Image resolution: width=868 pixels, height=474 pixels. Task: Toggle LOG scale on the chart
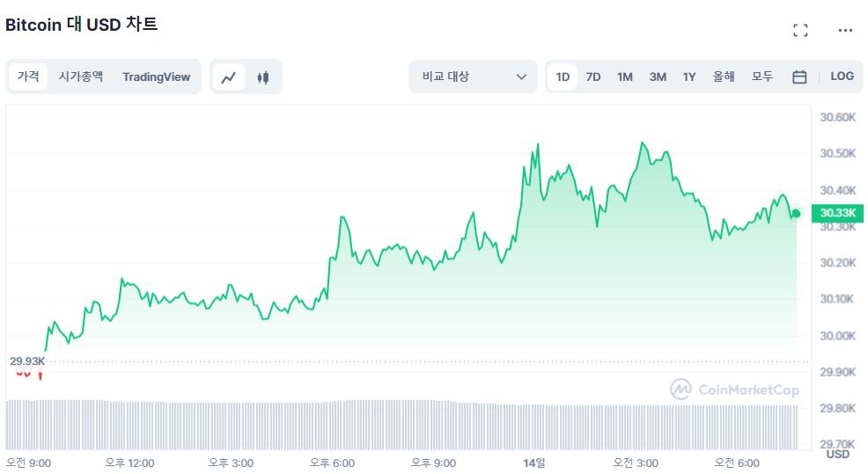(842, 77)
